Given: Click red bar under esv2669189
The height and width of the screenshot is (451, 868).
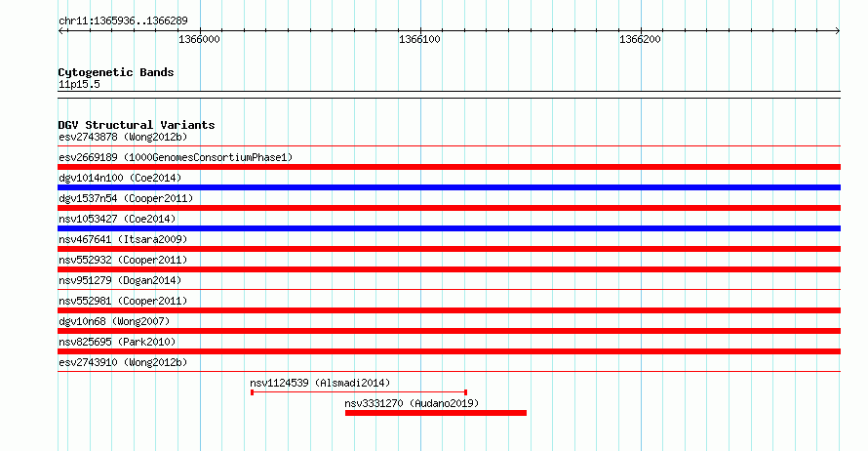Looking at the screenshot, I should pos(449,167).
